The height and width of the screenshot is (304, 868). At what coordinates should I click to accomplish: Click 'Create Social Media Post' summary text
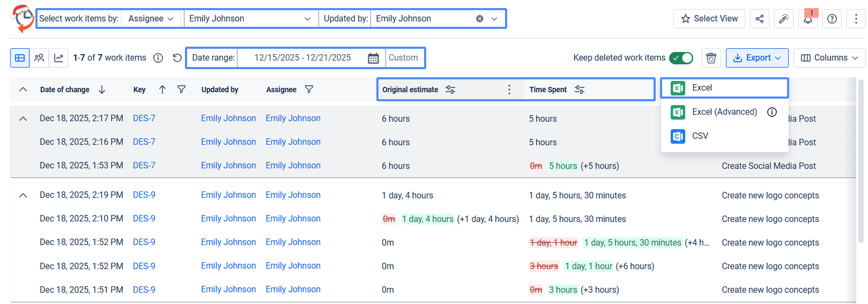tap(769, 166)
